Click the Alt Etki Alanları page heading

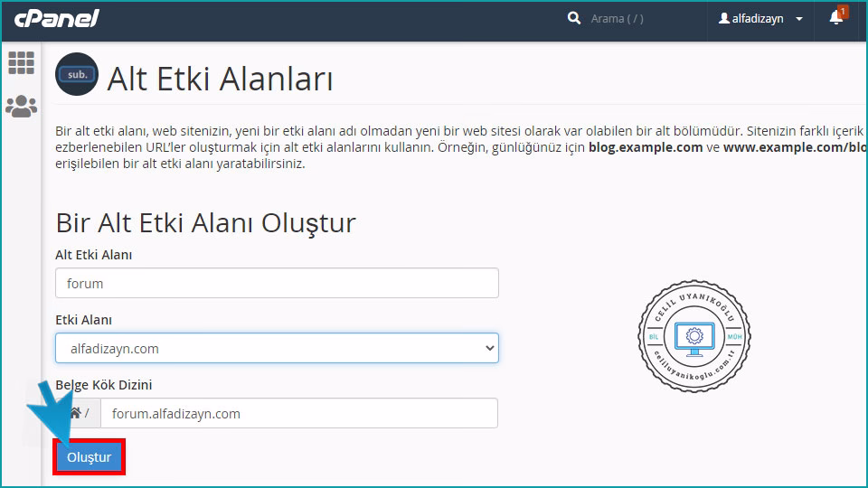221,79
